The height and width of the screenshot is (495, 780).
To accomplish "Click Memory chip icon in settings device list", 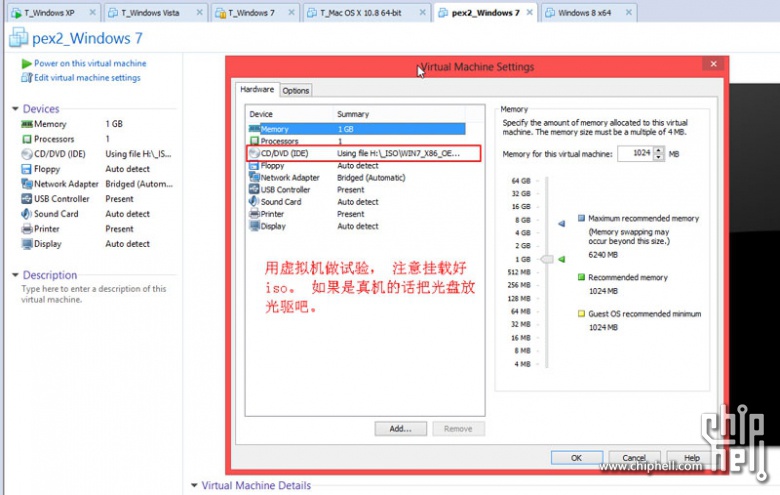I will point(254,129).
